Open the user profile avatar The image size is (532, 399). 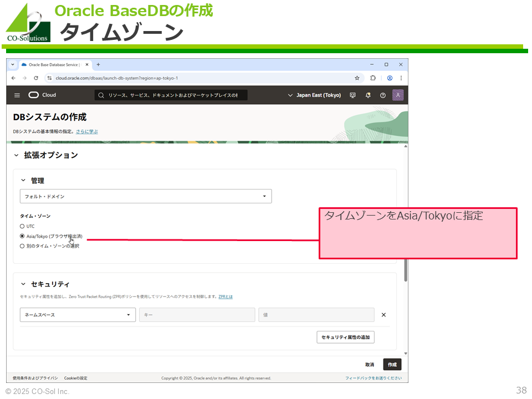tap(398, 95)
